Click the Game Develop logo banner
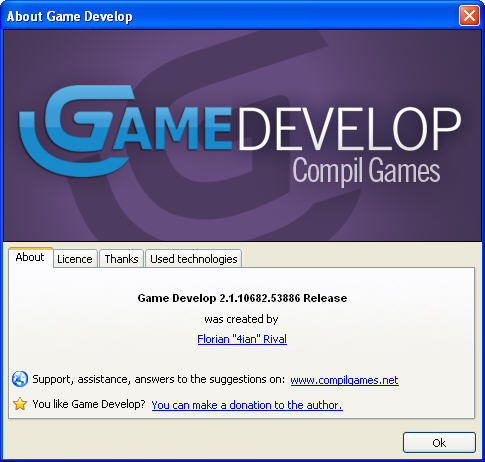 [242, 136]
